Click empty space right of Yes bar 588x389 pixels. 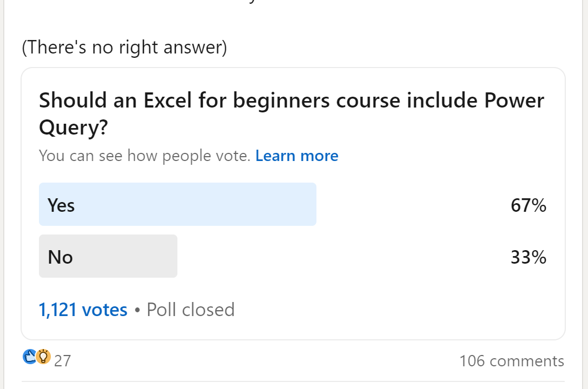tap(411, 204)
